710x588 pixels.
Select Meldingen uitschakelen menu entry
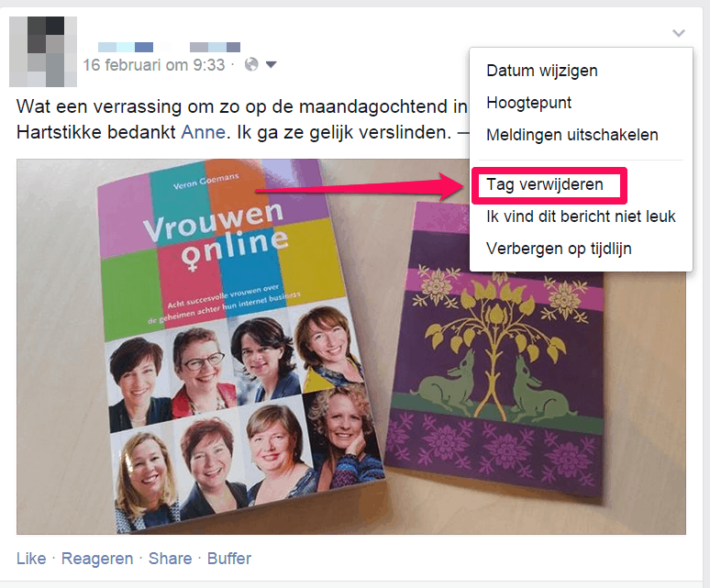[x=571, y=135]
